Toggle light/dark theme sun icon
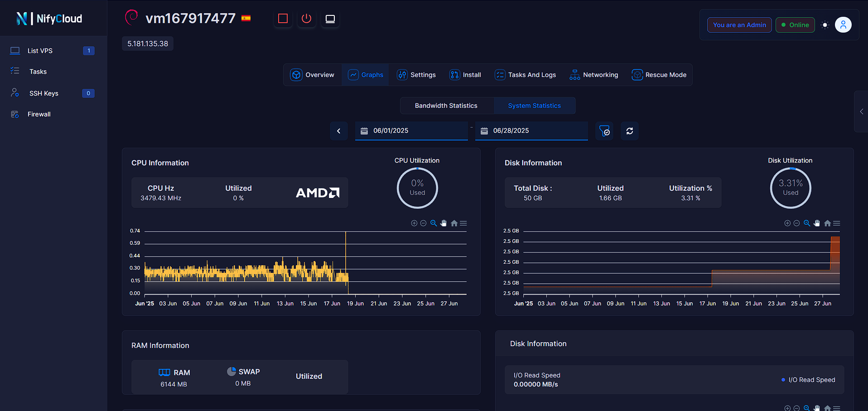 (825, 25)
